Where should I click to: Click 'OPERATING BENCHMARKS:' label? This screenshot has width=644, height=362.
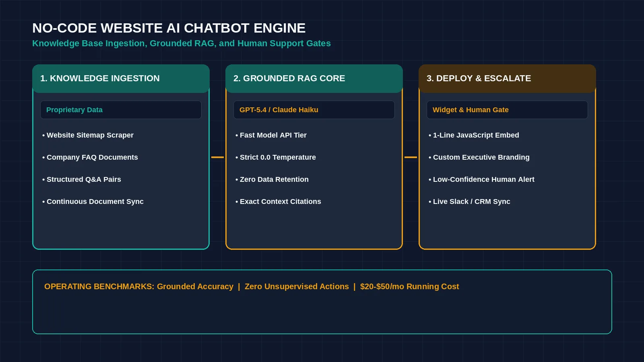(x=99, y=286)
